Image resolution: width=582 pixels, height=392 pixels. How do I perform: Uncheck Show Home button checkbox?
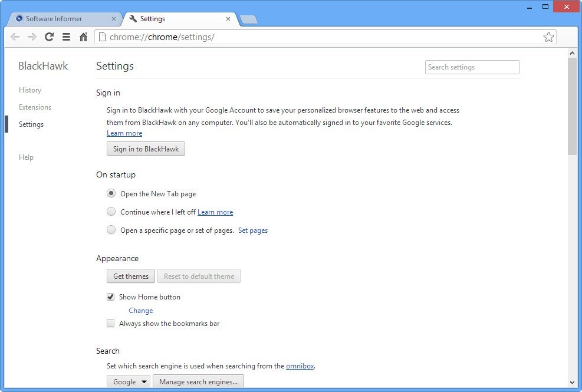click(111, 297)
